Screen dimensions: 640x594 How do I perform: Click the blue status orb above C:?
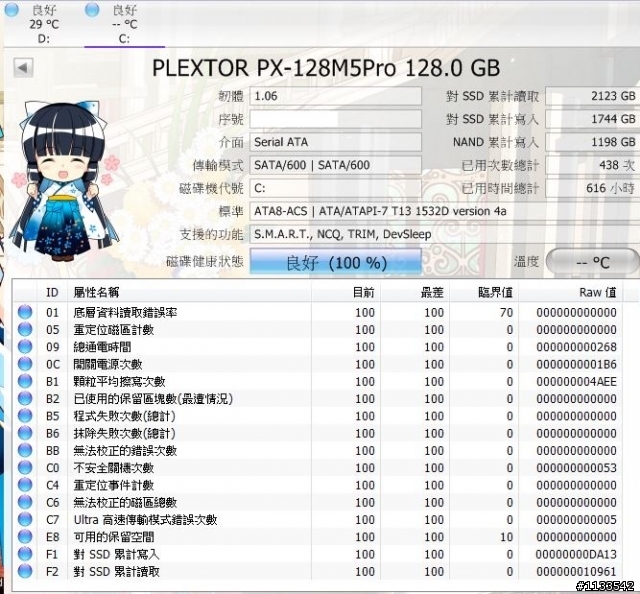click(92, 10)
